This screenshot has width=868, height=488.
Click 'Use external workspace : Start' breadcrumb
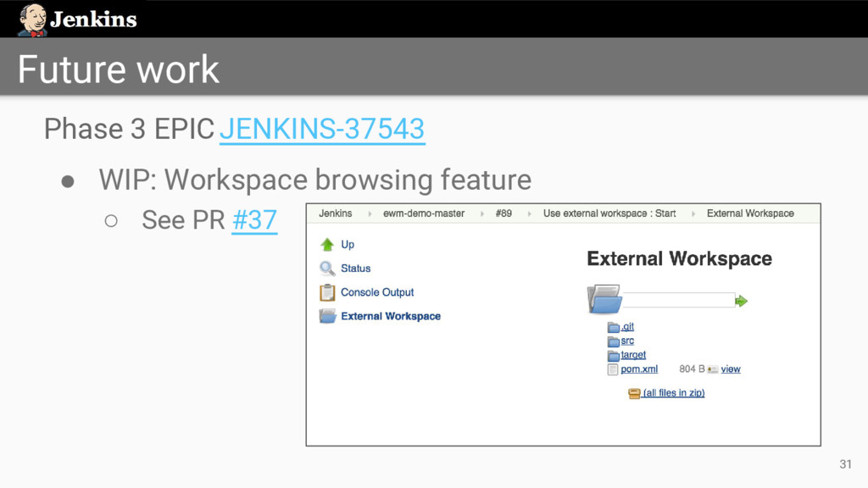(x=609, y=213)
